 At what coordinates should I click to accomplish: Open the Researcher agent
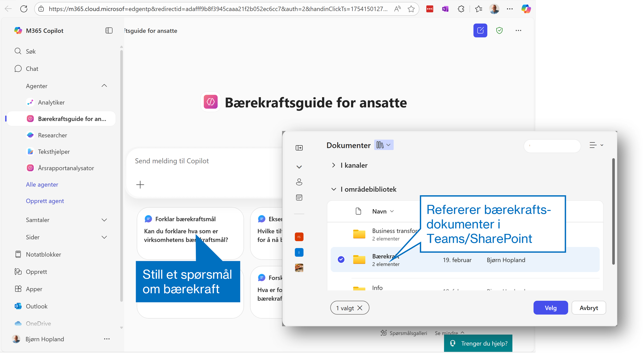tap(52, 135)
